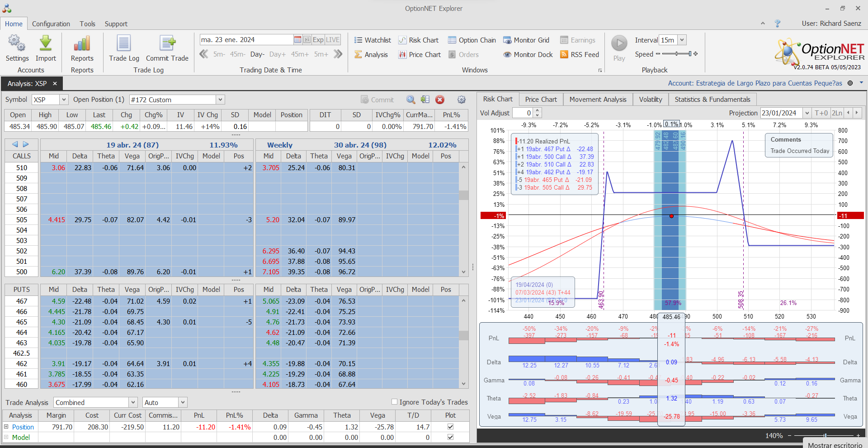Enable Ignore Today's Trades checkbox

(x=394, y=402)
